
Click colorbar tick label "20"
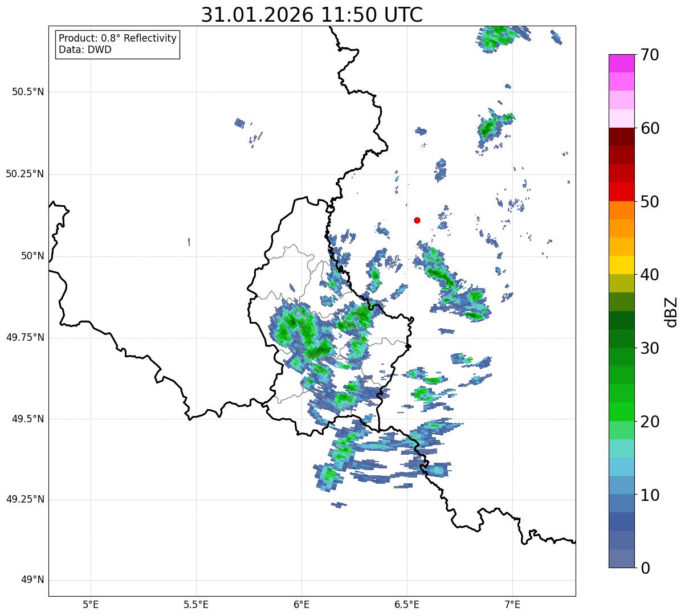point(650,422)
